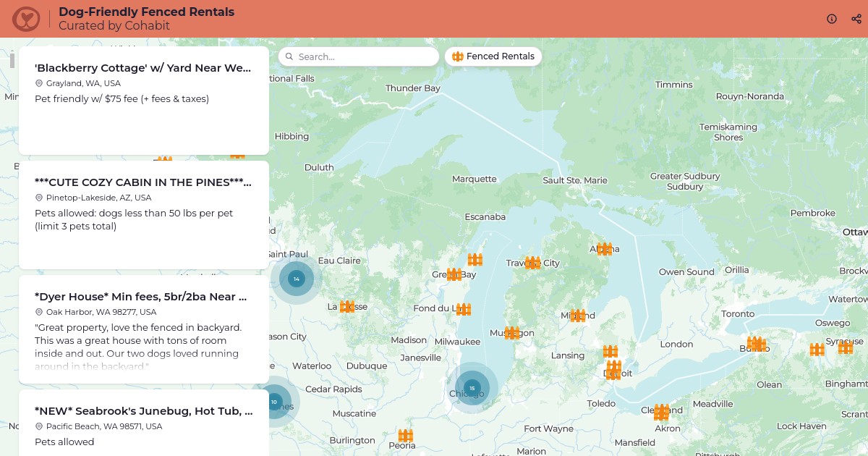Select the fence marker at Traverse City
Image resolution: width=868 pixels, height=456 pixels.
tap(533, 263)
